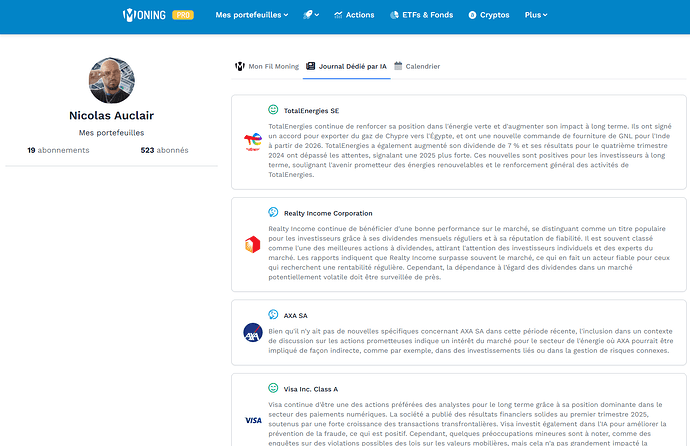690x446 pixels.
Task: Click the Moning logo in header
Action: click(144, 15)
